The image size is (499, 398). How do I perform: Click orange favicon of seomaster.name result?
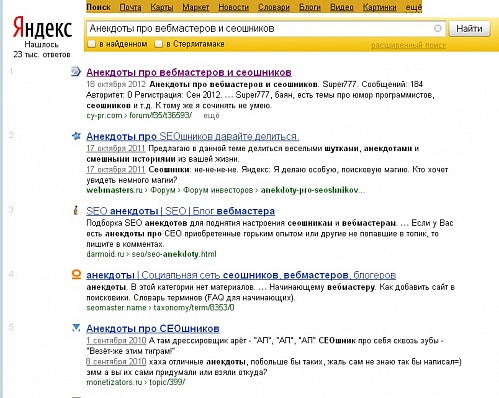pos(76,274)
